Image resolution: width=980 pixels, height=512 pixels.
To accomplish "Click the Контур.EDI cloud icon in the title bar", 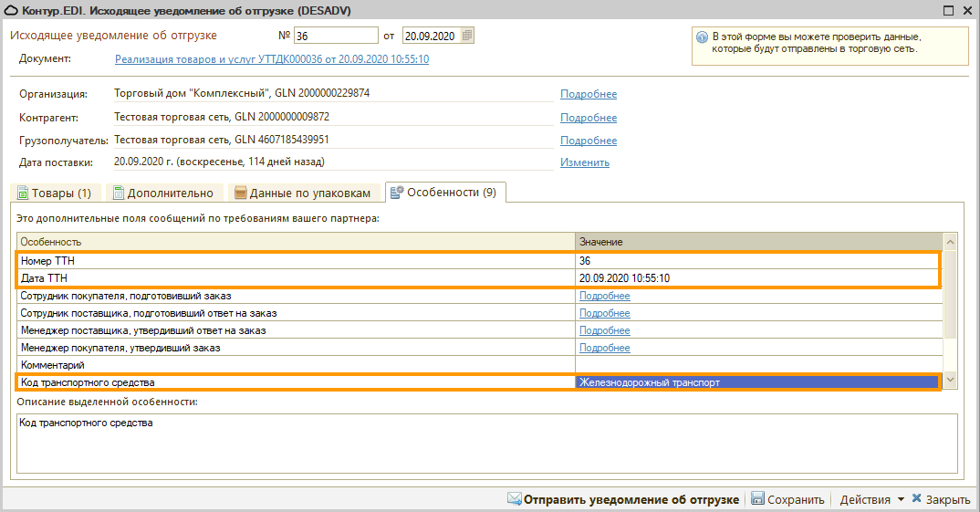I will point(10,10).
